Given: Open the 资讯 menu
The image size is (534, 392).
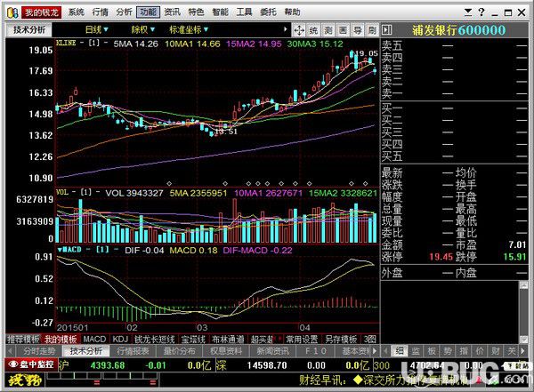Looking at the screenshot, I should click(173, 12).
